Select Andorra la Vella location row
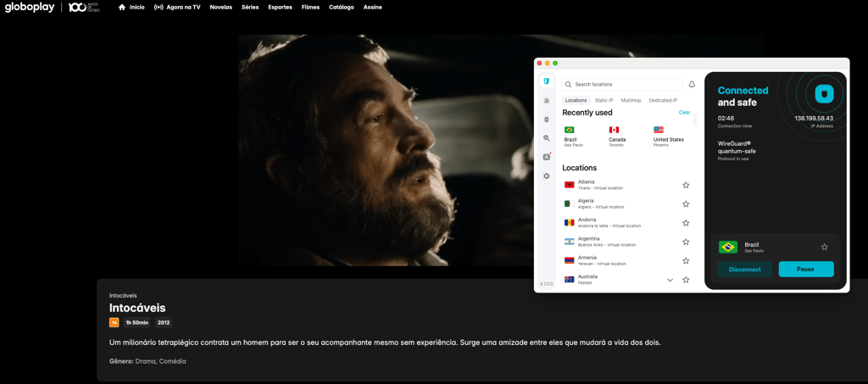868x384 pixels. point(627,222)
